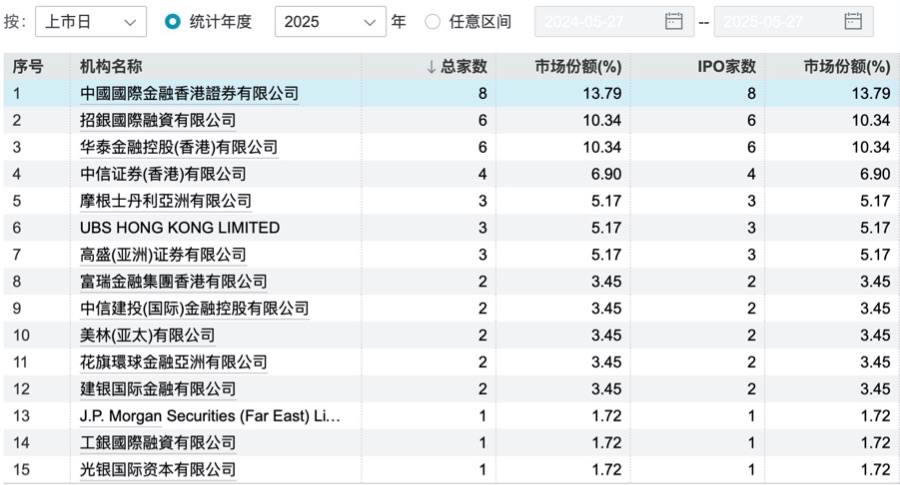This screenshot has height=485, width=900.
Task: Select the 任意区间 radio option
Action: (432, 22)
